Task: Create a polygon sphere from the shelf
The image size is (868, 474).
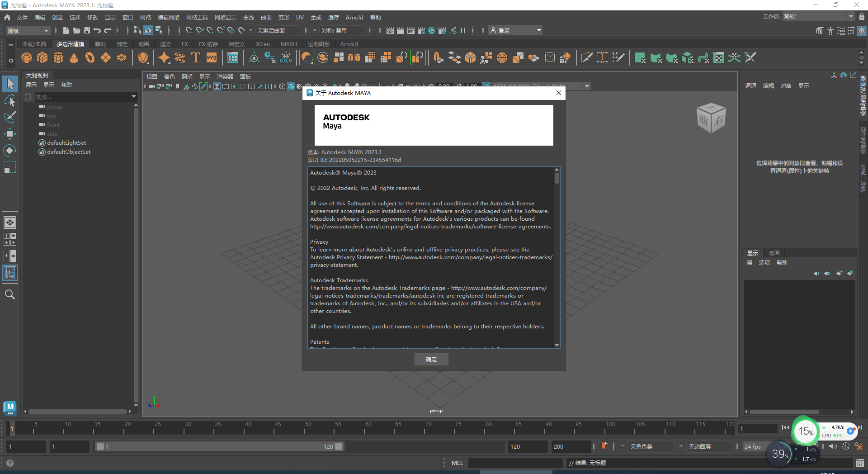Action: pyautogui.click(x=26, y=57)
